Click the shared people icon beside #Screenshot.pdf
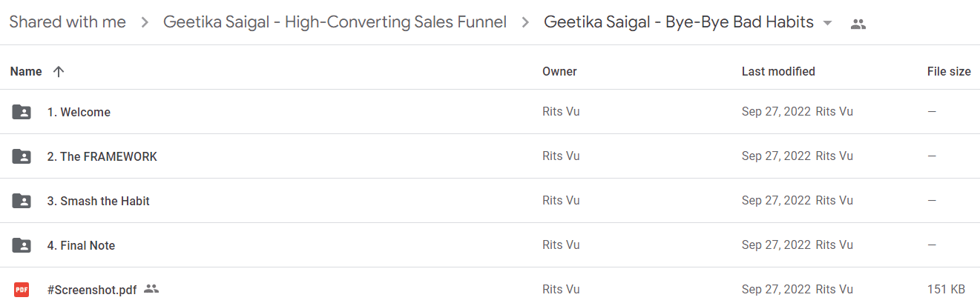Viewport: 980px width, 306px height. [x=151, y=289]
